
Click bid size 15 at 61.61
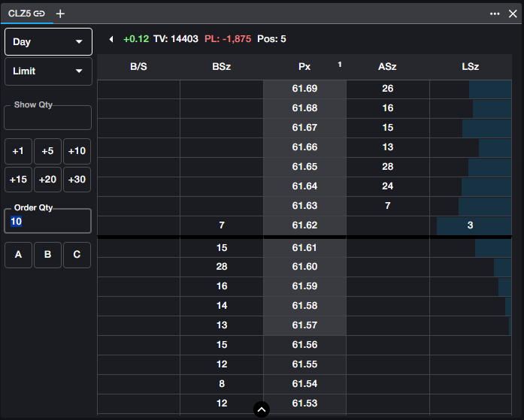pos(222,248)
